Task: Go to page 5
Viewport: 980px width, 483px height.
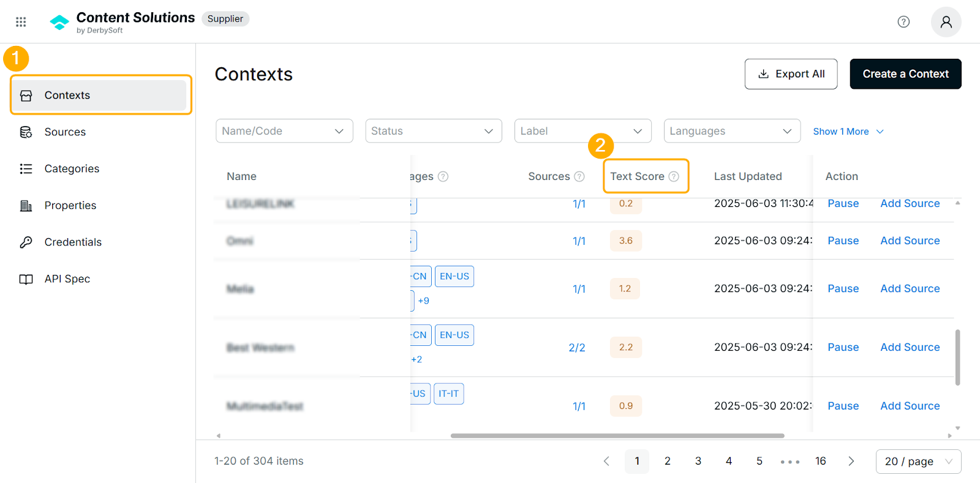Action: [759, 461]
